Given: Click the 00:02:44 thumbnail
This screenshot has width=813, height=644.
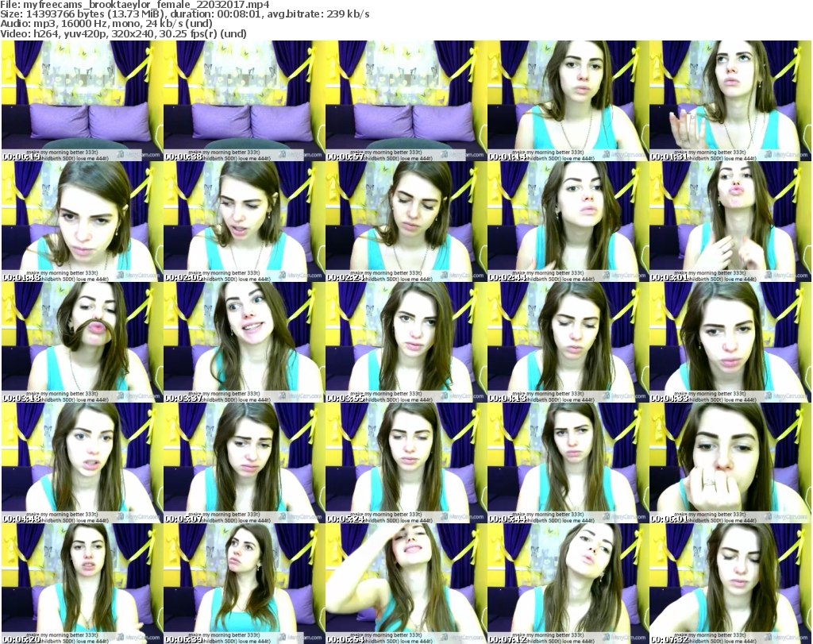Looking at the screenshot, I should tap(567, 222).
